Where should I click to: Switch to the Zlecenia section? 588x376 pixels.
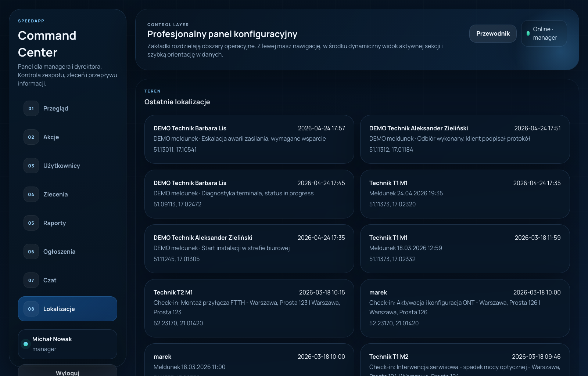[68, 195]
